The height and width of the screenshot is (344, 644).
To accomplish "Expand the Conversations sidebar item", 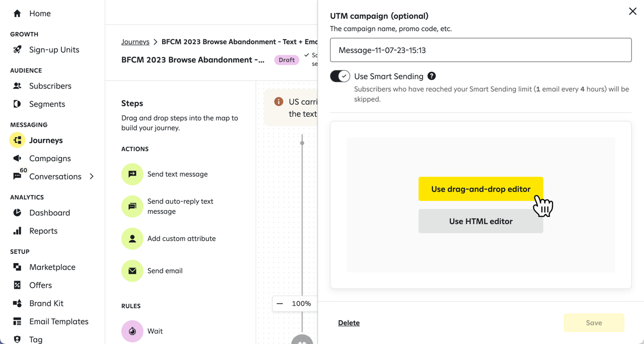I will (92, 176).
